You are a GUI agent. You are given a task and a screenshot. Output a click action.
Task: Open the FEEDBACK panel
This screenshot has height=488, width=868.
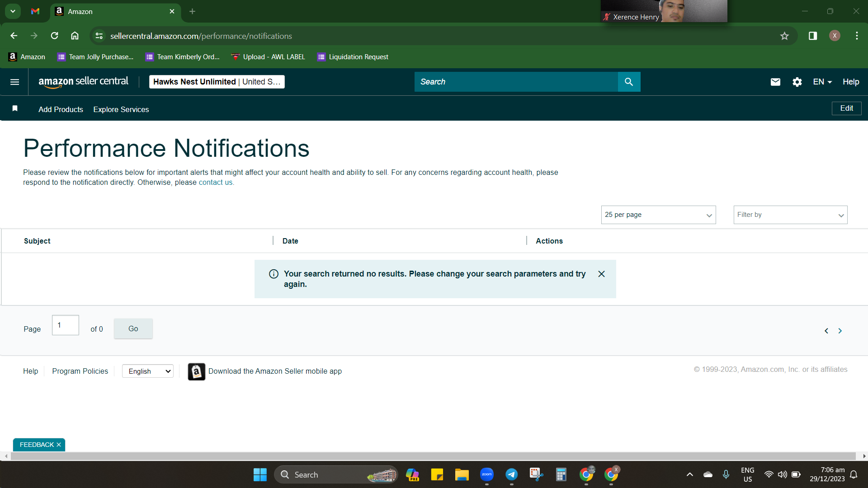pyautogui.click(x=37, y=445)
